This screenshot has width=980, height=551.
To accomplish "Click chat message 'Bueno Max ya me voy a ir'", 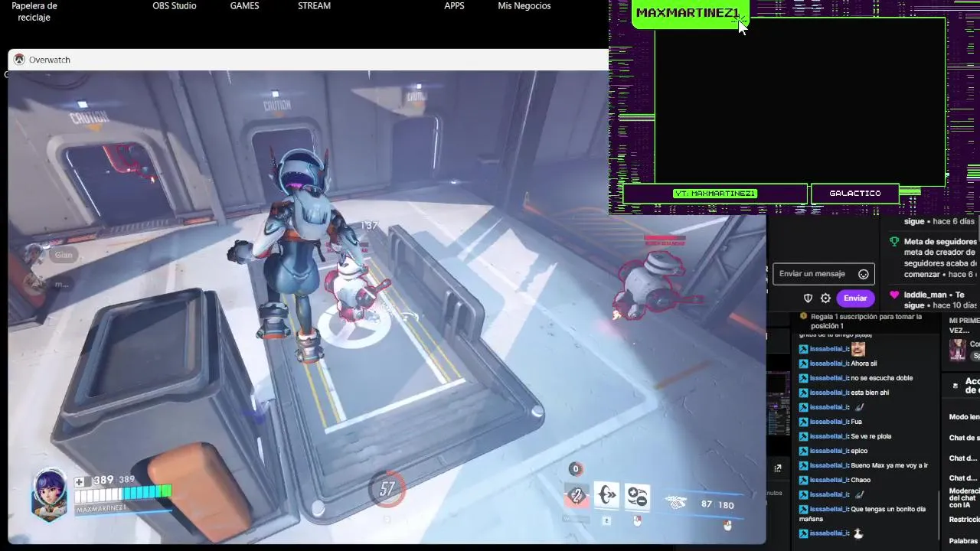I will (x=889, y=465).
